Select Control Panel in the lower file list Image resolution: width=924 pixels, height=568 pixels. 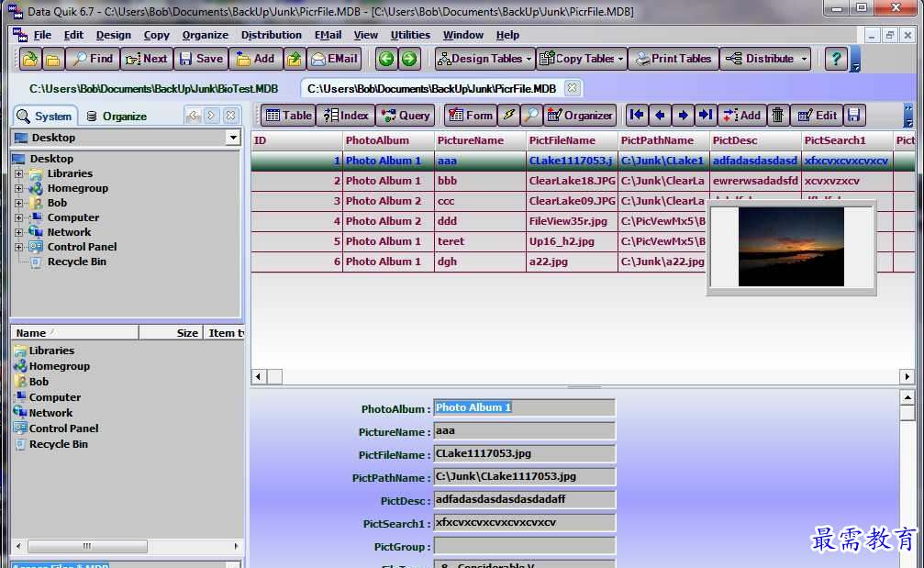point(63,429)
